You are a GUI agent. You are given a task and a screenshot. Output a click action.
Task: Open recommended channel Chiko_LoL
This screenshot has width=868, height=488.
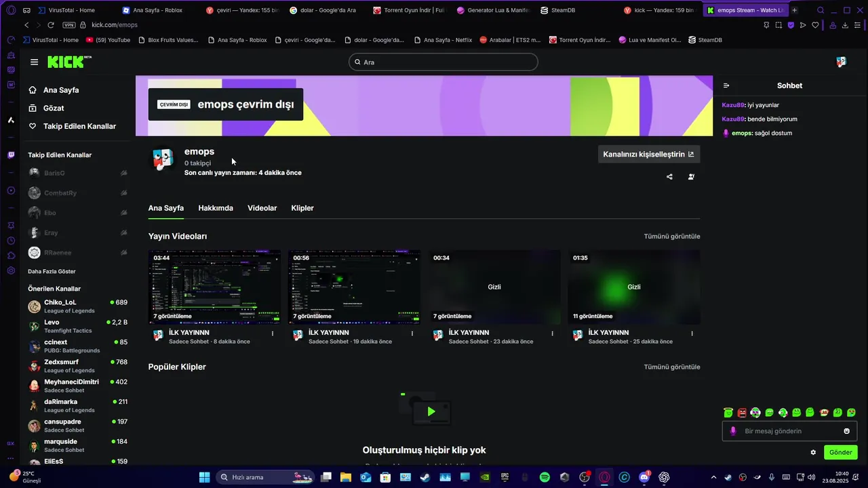[77, 306]
